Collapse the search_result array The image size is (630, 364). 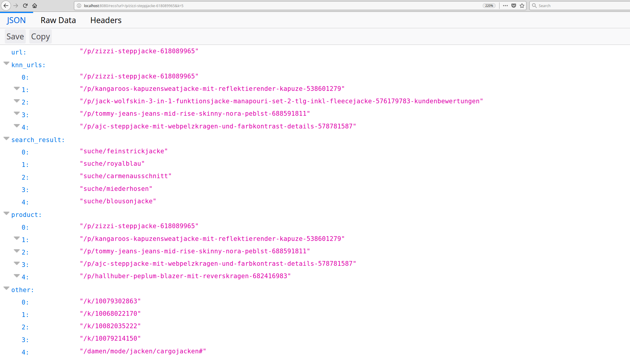pos(7,138)
